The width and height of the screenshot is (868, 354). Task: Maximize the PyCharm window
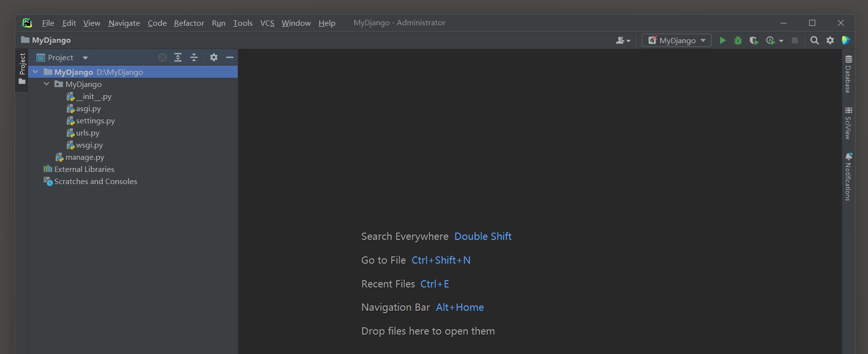812,23
